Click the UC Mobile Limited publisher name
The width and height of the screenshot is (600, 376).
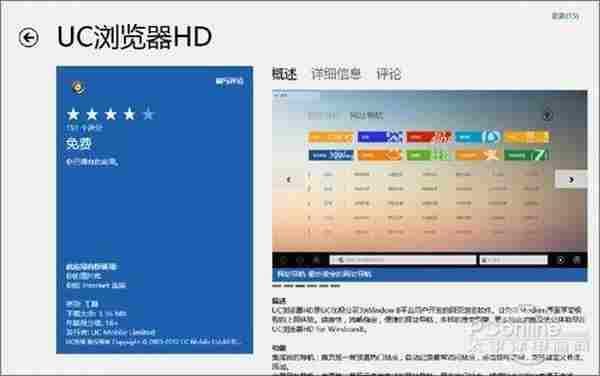tap(123, 332)
